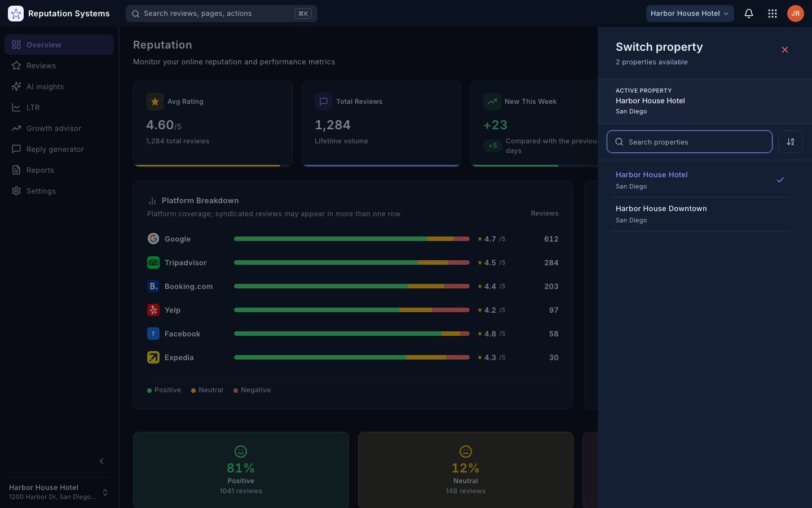Open the Reply generator page
This screenshot has width=812, height=508.
coord(59,149)
